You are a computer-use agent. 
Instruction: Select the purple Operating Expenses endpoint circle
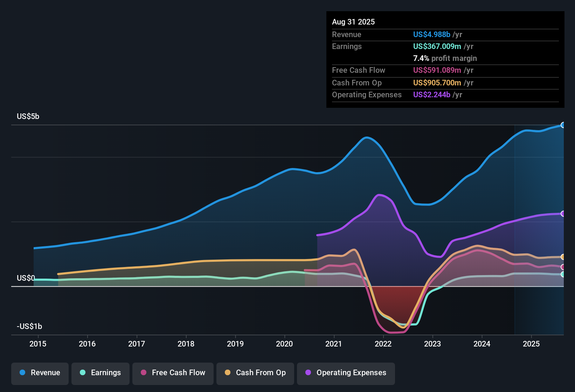(563, 213)
